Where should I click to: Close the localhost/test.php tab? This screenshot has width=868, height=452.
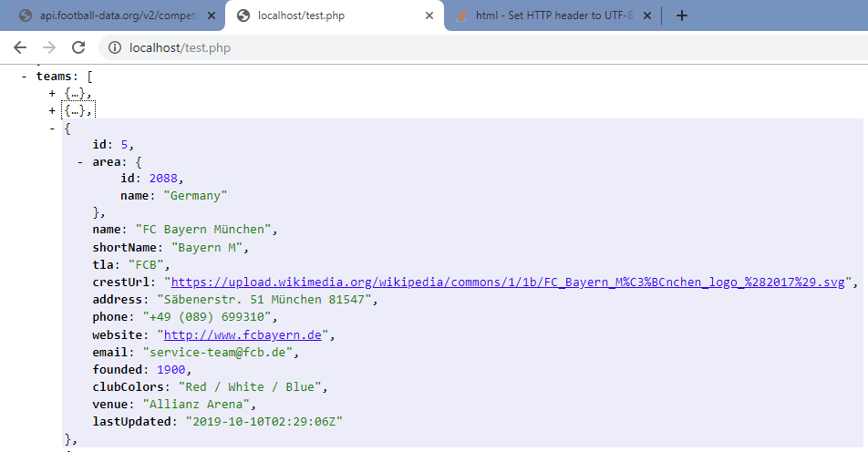[x=429, y=15]
